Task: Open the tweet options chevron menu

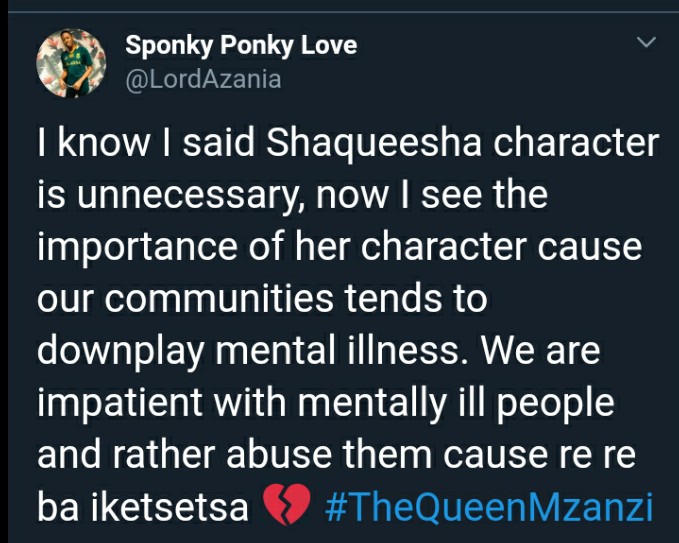Action: point(647,42)
